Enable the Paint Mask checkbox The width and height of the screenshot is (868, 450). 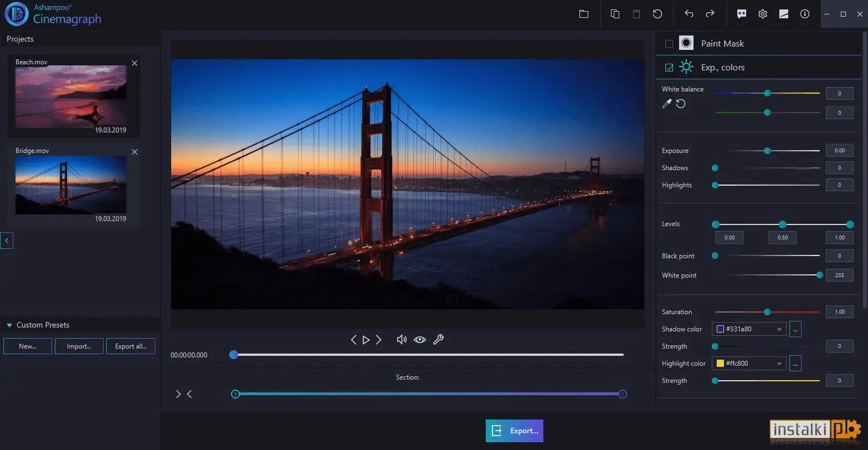(669, 44)
